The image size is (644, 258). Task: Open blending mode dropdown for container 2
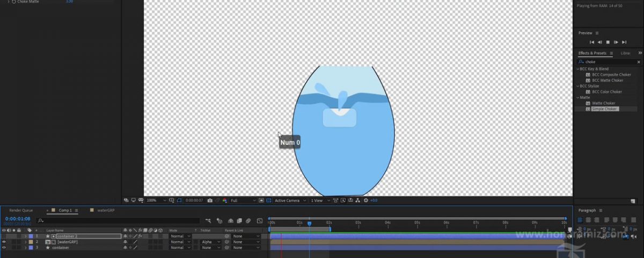click(x=180, y=236)
